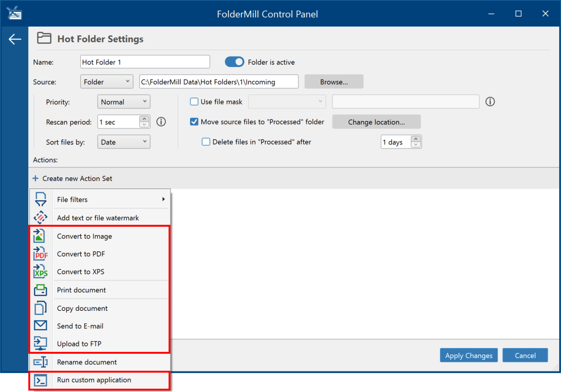
Task: Click the watermark icon
Action: click(x=41, y=218)
